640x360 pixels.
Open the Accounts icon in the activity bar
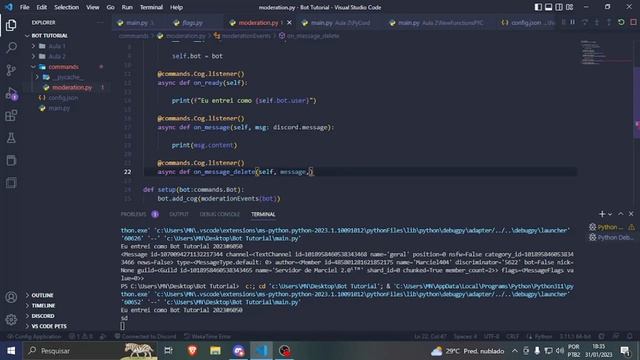(11, 297)
